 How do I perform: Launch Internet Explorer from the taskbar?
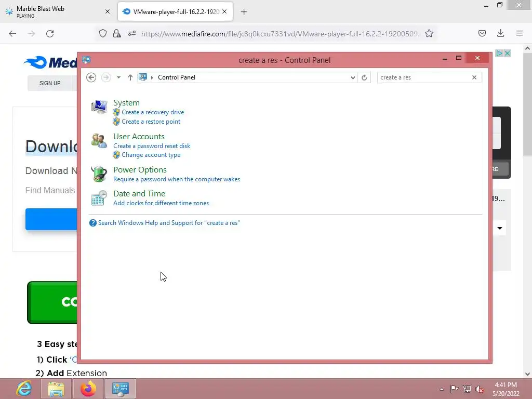[24, 389]
